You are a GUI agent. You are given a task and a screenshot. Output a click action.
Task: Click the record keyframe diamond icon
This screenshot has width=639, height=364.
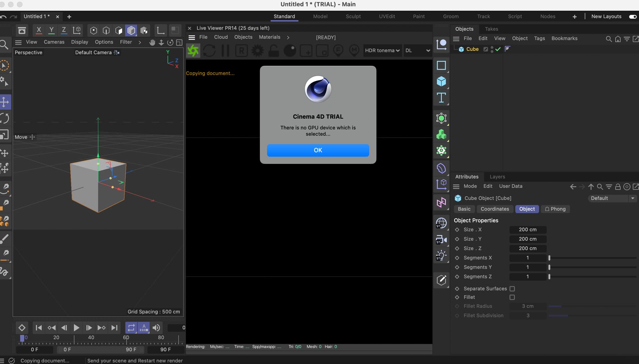[22, 328]
